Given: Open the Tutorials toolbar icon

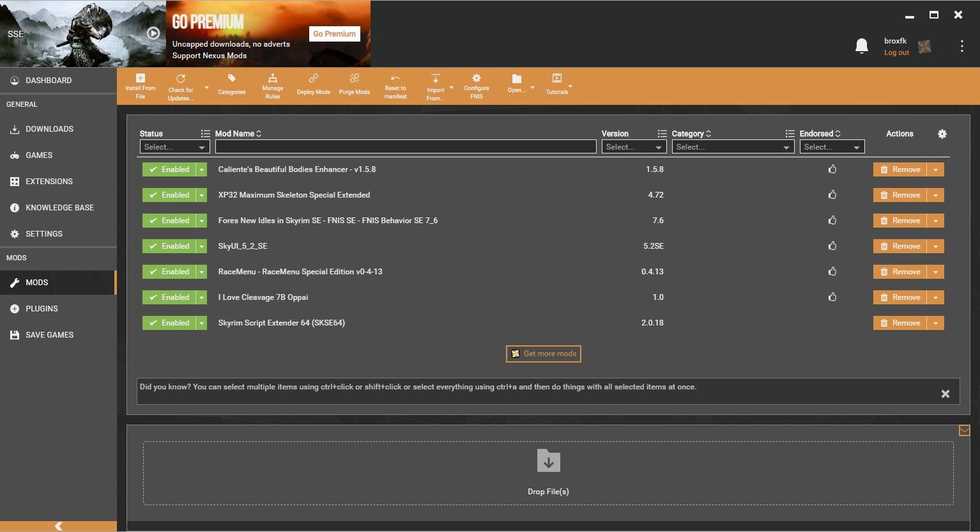Looking at the screenshot, I should tap(557, 78).
